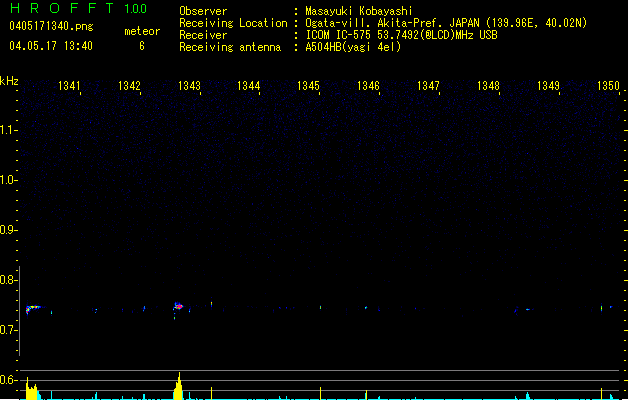Screen dimensions: 629x400
Task: Click the 1350 time axis label
Action: click(x=608, y=86)
